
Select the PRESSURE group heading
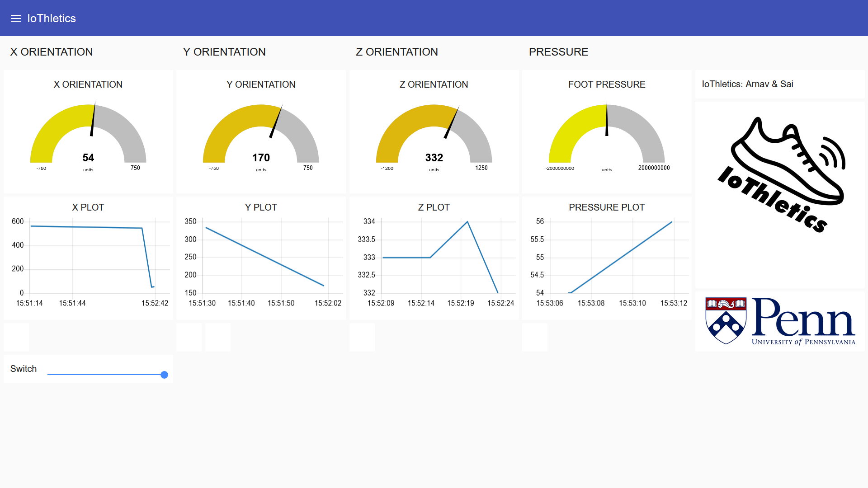tap(558, 52)
